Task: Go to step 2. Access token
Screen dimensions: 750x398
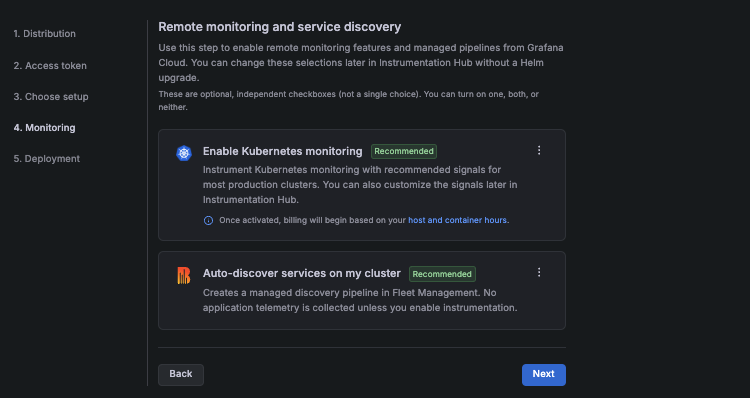Action: coord(50,66)
